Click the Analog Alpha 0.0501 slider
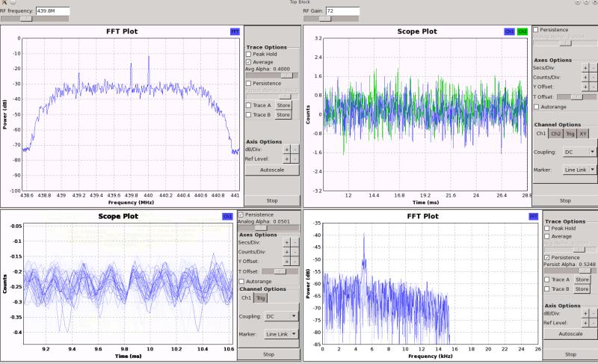The height and width of the screenshot is (364, 598). click(268, 228)
